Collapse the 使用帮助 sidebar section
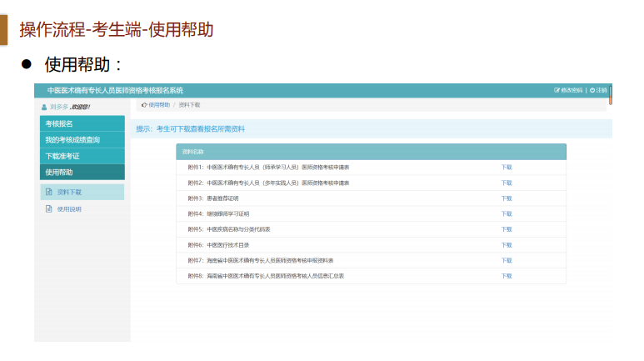 point(82,172)
